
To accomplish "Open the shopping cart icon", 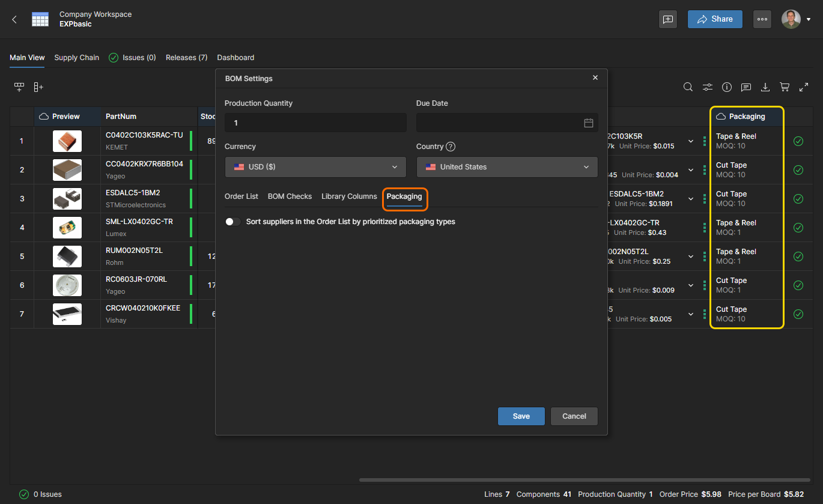I will 785,87.
